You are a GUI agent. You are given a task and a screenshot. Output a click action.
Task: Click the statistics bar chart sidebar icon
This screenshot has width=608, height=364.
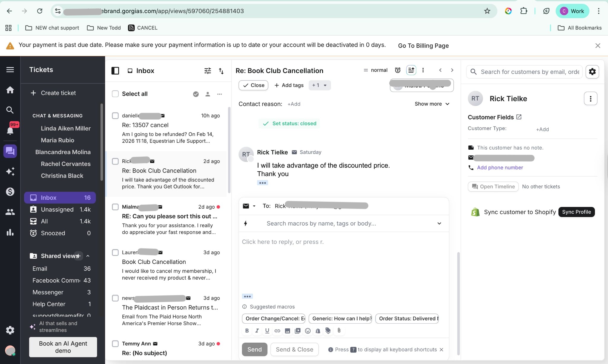pos(10,232)
